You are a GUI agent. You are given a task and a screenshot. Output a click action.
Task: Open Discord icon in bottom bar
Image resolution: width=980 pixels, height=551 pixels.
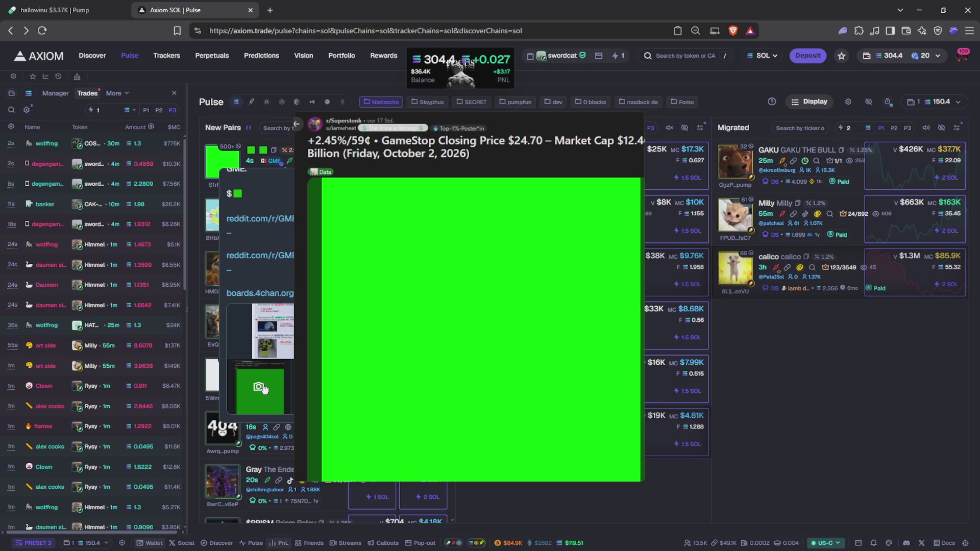[x=906, y=543]
